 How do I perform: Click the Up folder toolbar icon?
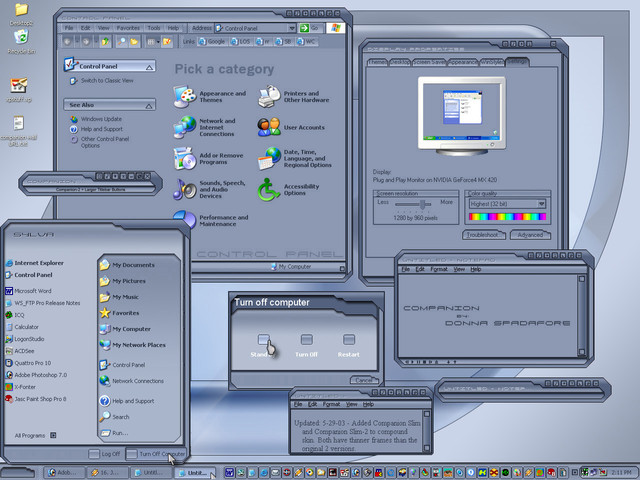pyautogui.click(x=105, y=42)
